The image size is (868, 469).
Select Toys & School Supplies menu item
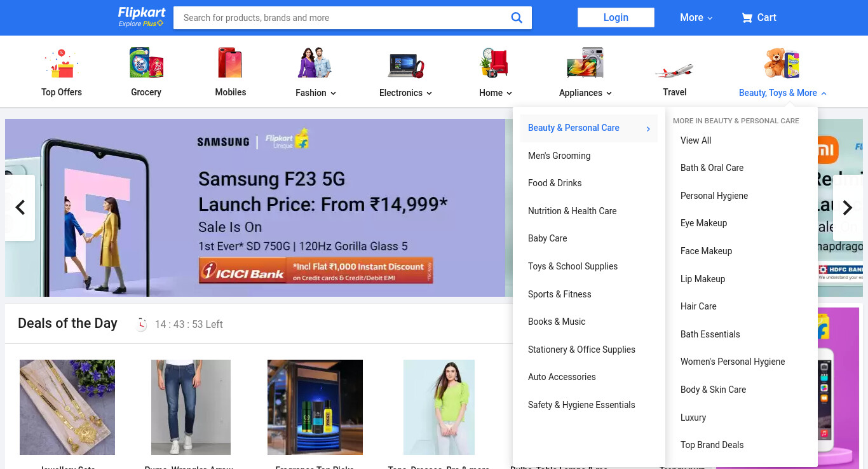(573, 266)
